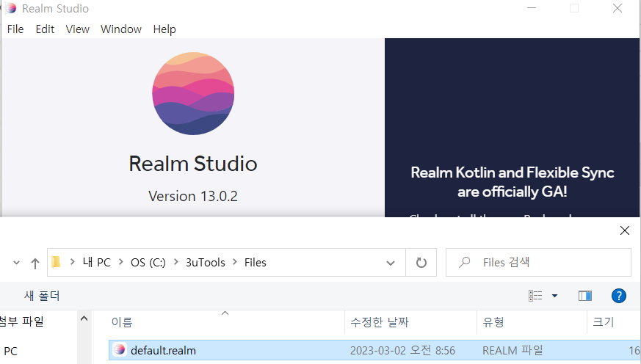The image size is (641, 364).
Task: Close the Realm Studio window
Action: [x=618, y=8]
